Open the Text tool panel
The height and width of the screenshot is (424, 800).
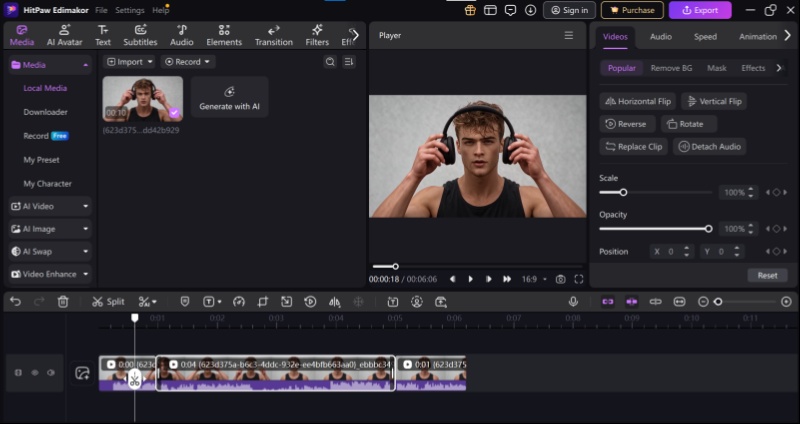pos(103,36)
